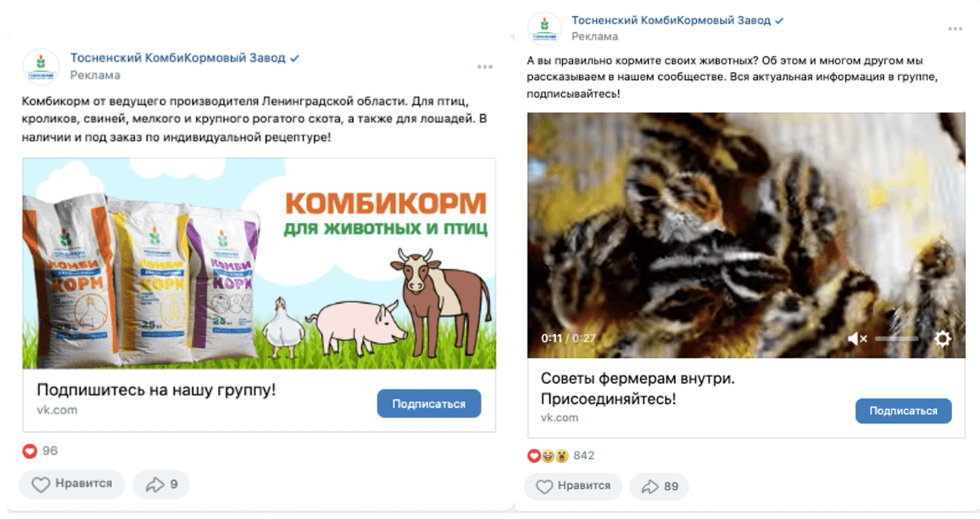Click the right post's Tosno factory avatar
Image resolution: width=980 pixels, height=519 pixels.
[x=543, y=28]
